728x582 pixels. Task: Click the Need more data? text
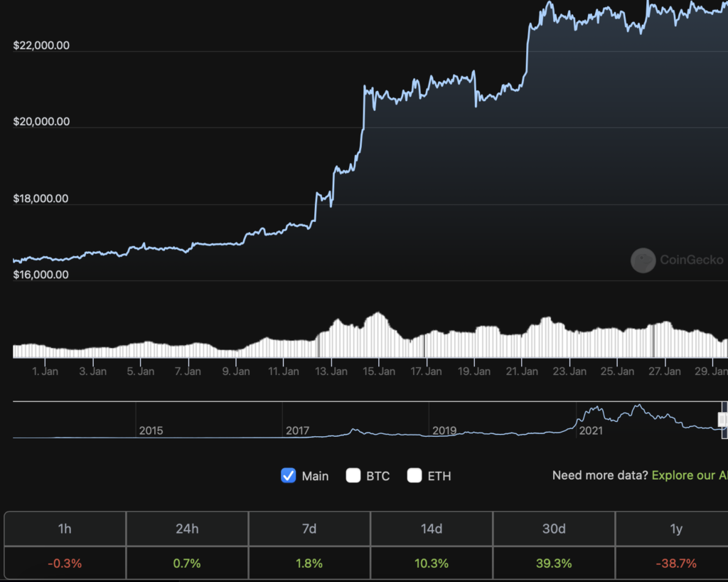(x=600, y=475)
